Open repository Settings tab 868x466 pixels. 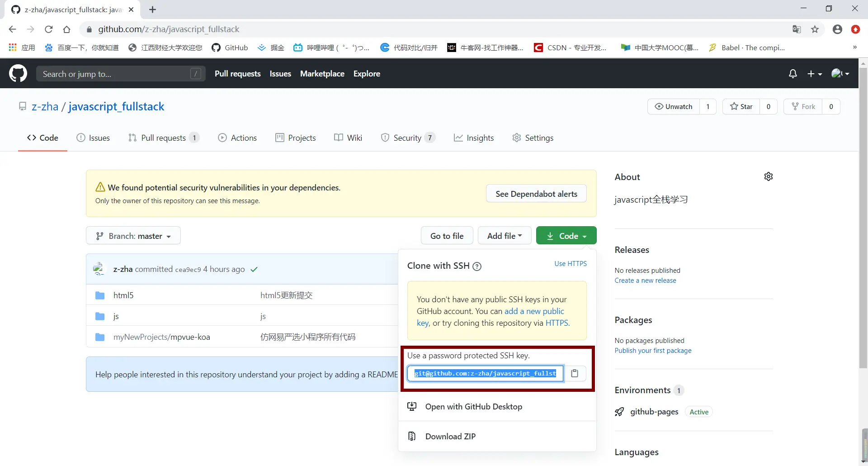533,138
